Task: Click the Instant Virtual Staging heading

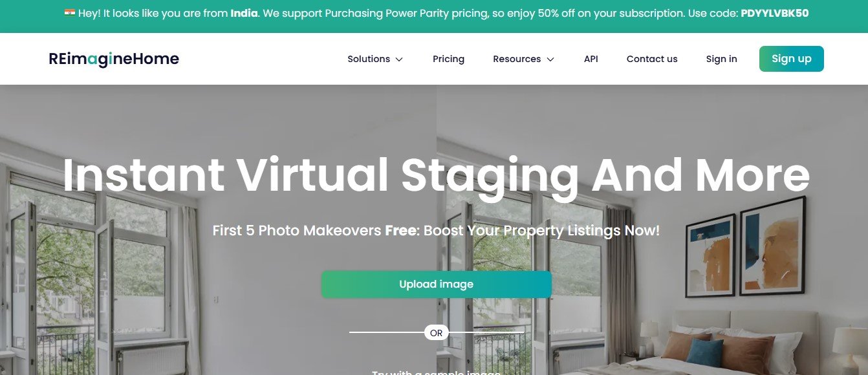Action: (436, 175)
